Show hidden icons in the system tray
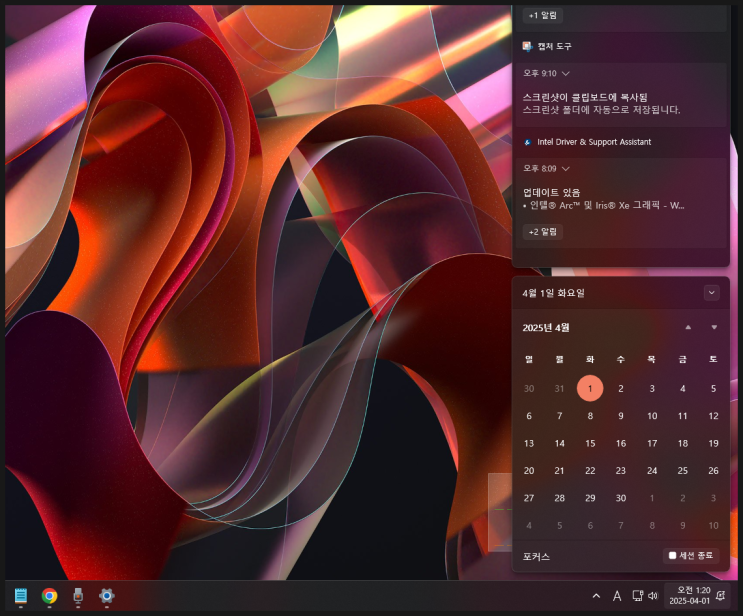 coord(596,596)
